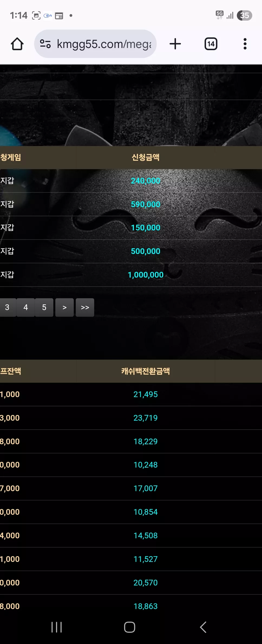Click the kmgg55.com address bar

click(x=95, y=44)
